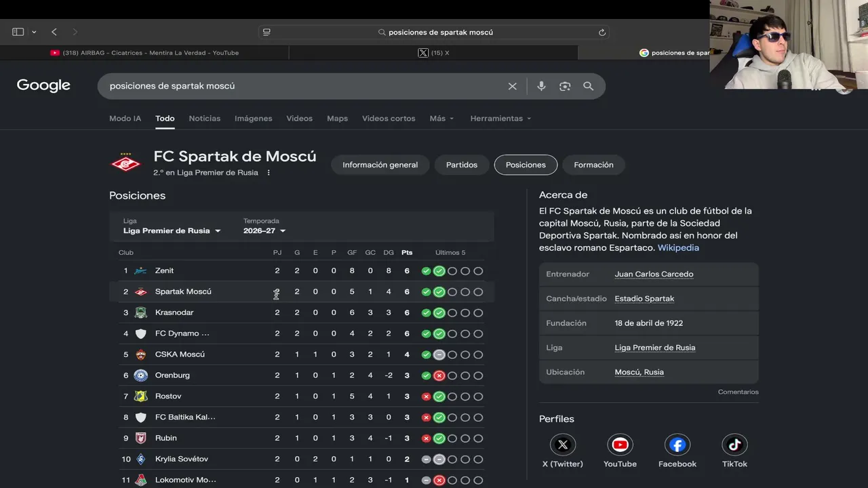Open Google Lens image search icon
The image size is (868, 488).
point(565,86)
